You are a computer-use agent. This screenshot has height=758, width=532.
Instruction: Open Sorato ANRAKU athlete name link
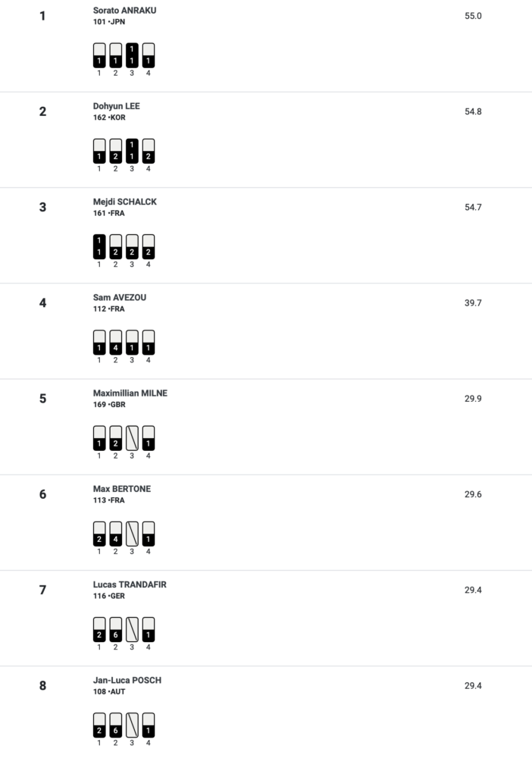(x=125, y=10)
